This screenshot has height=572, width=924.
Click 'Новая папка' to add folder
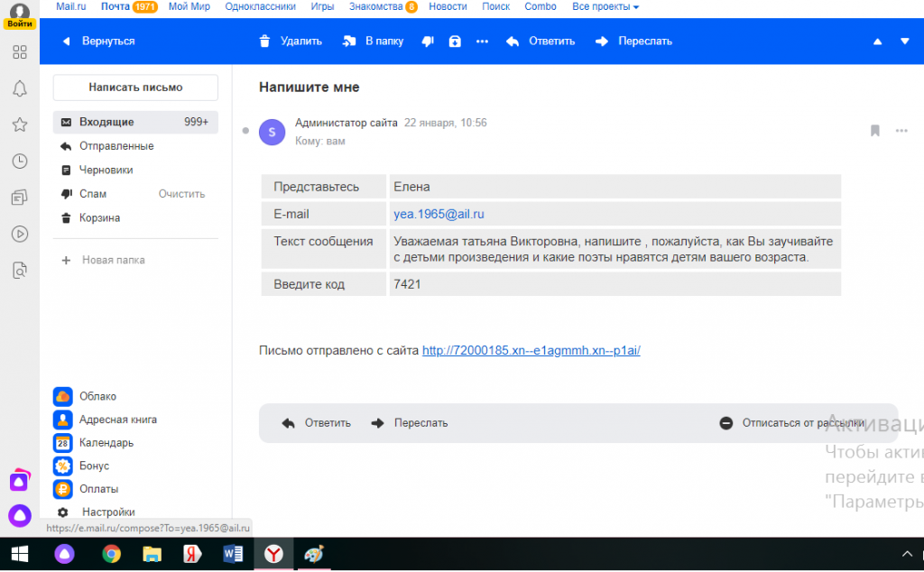(113, 260)
